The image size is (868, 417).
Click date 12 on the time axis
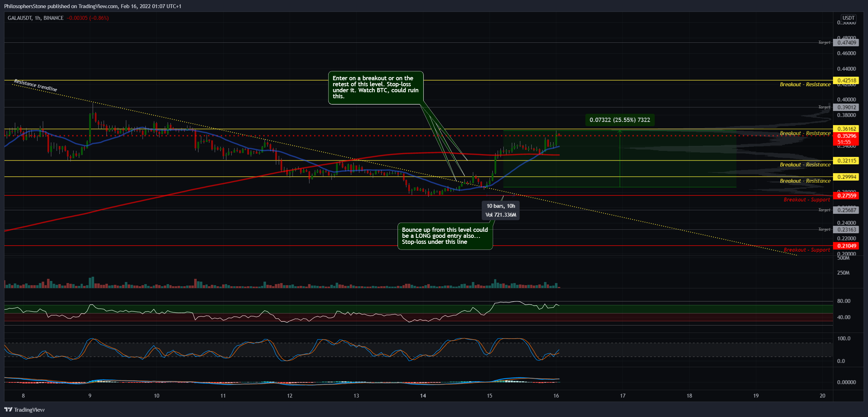click(x=290, y=395)
